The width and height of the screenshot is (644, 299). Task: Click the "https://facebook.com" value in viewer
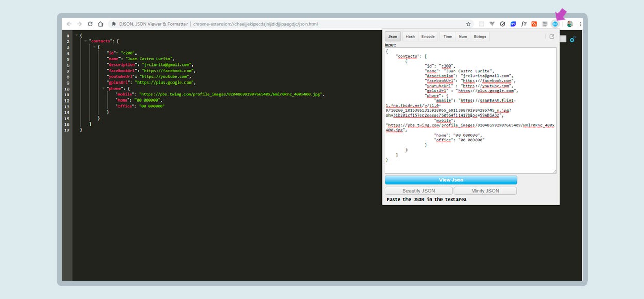(167, 71)
